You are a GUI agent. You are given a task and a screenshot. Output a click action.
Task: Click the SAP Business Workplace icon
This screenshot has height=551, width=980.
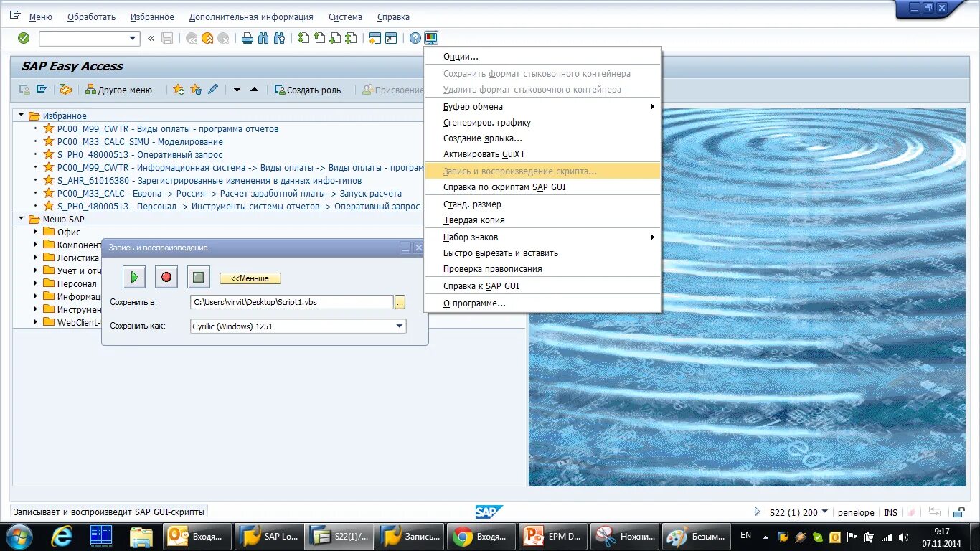(x=66, y=90)
